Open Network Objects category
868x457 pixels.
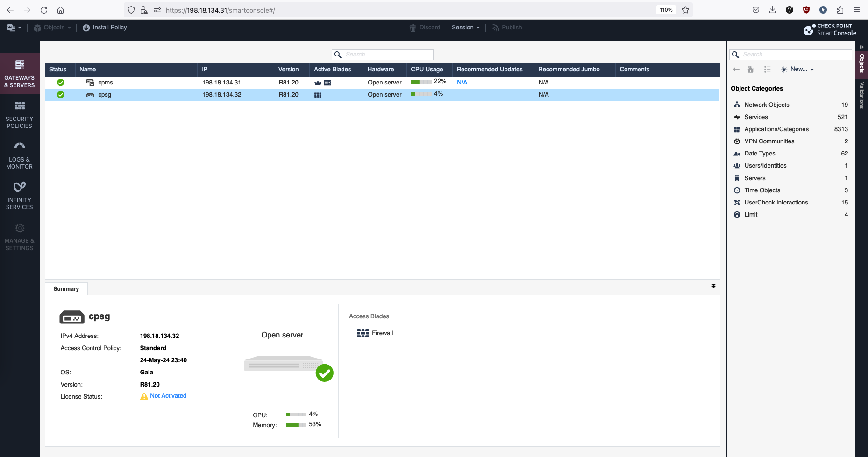767,105
